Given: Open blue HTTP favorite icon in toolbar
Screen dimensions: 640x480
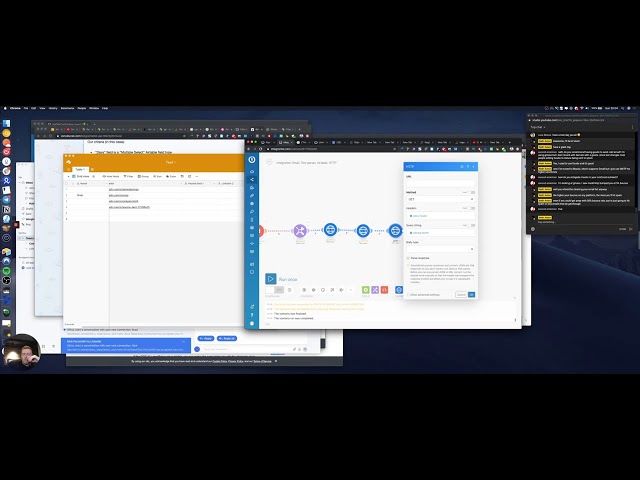Looking at the screenshot, I should point(399,290).
